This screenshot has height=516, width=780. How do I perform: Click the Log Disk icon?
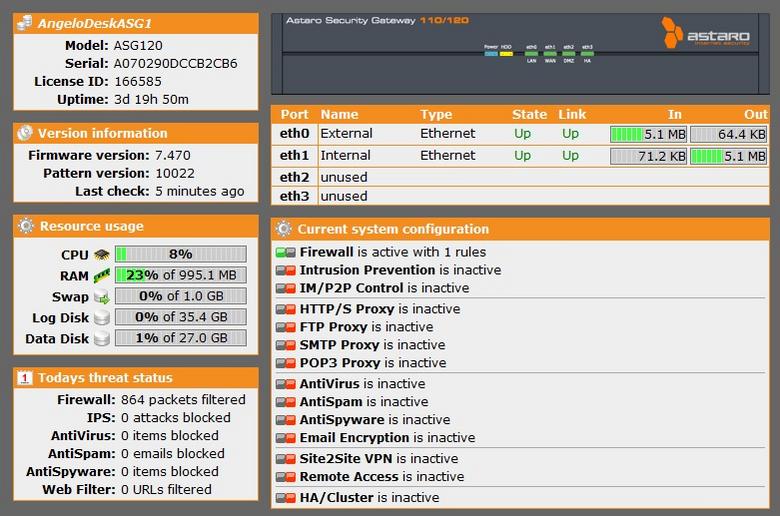(101, 317)
